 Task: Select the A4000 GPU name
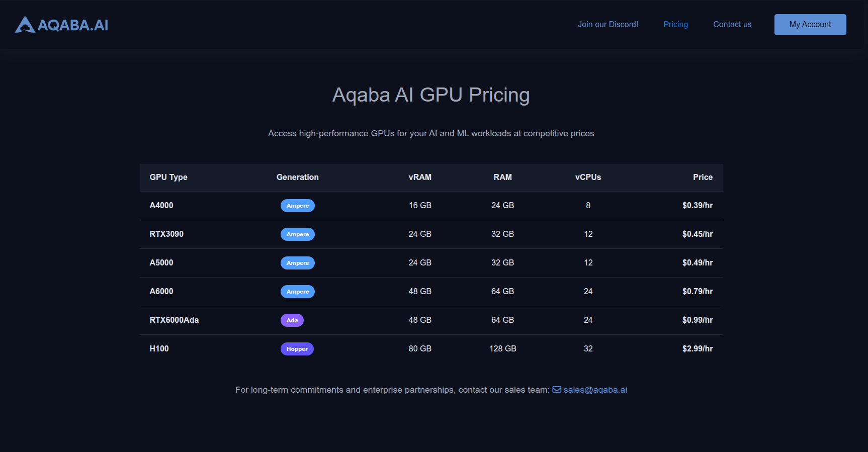161,205
